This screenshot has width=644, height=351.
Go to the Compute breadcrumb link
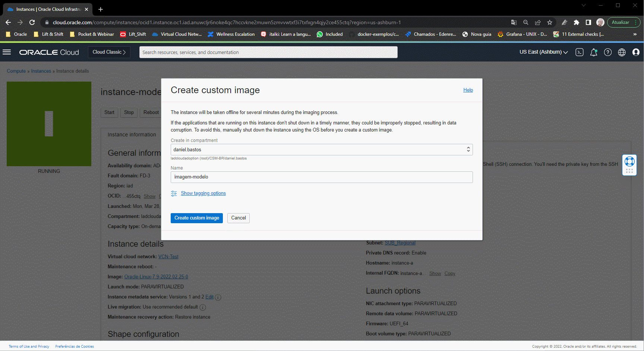[x=16, y=71]
